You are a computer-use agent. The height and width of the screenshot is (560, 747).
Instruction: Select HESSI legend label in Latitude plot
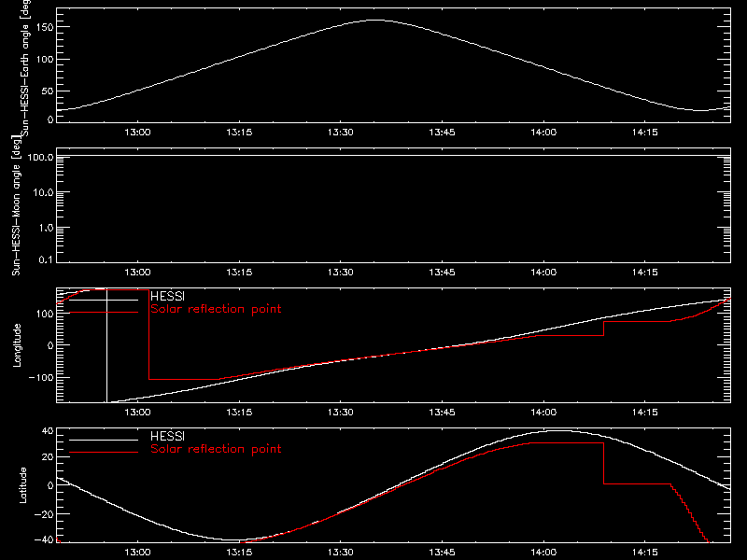click(167, 436)
